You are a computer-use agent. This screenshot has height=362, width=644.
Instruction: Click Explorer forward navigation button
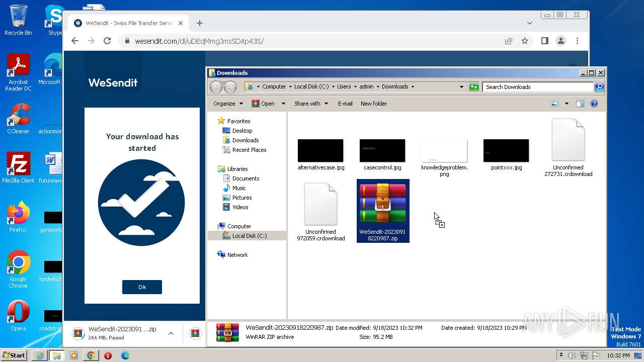pyautogui.click(x=230, y=87)
